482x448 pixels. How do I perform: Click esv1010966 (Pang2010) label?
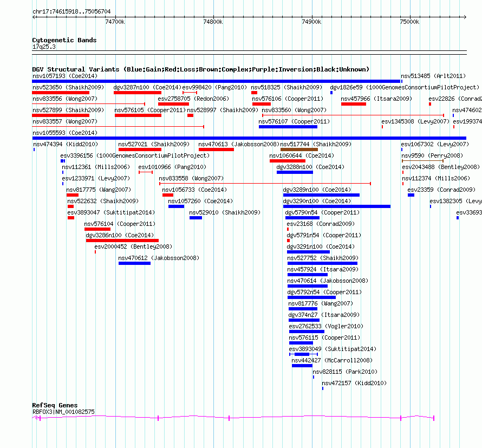[x=172, y=167]
